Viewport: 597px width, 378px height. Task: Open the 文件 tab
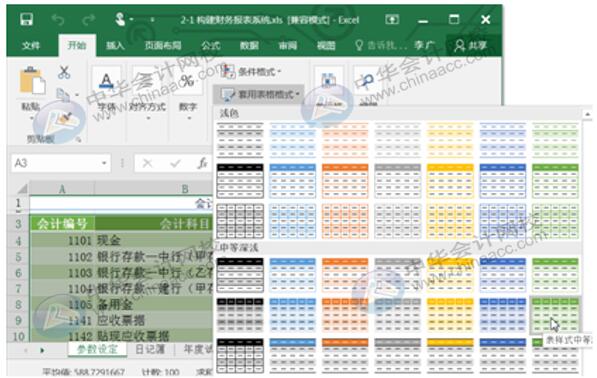coord(30,46)
